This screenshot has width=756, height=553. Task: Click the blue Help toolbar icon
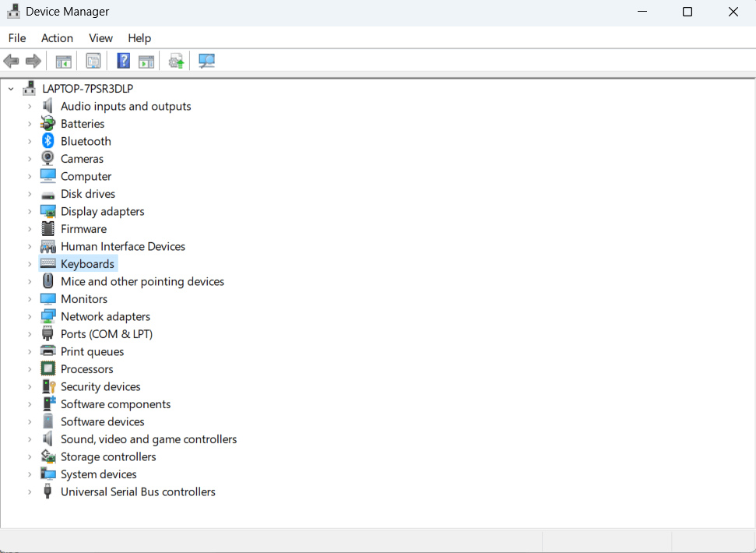(124, 61)
